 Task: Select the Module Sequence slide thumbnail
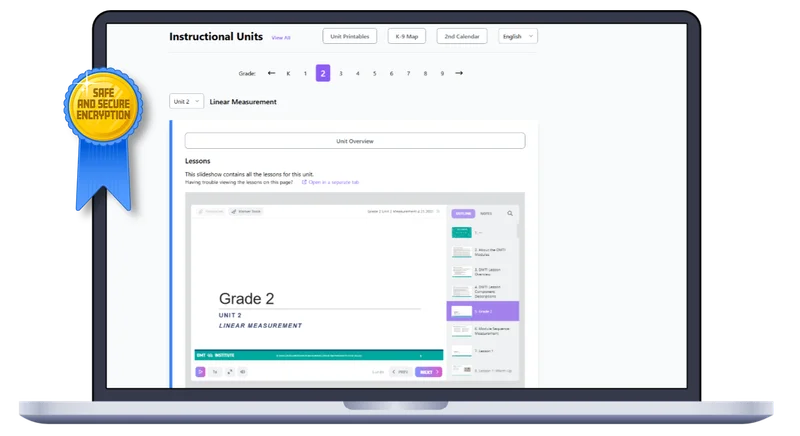483,331
